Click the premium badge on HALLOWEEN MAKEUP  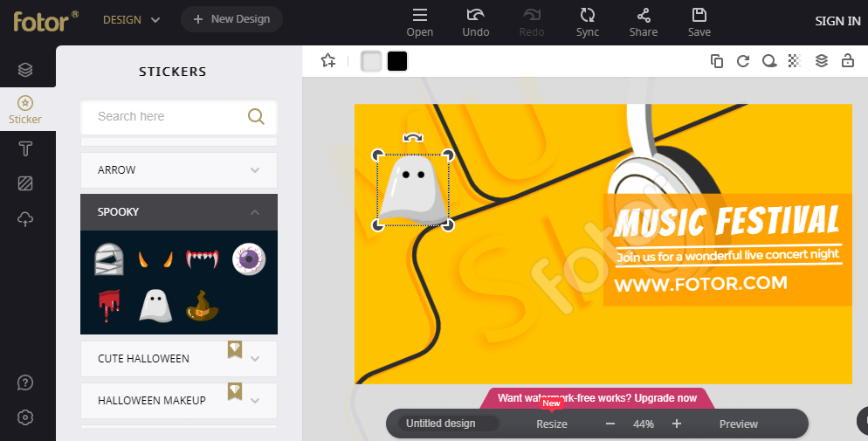coord(235,391)
